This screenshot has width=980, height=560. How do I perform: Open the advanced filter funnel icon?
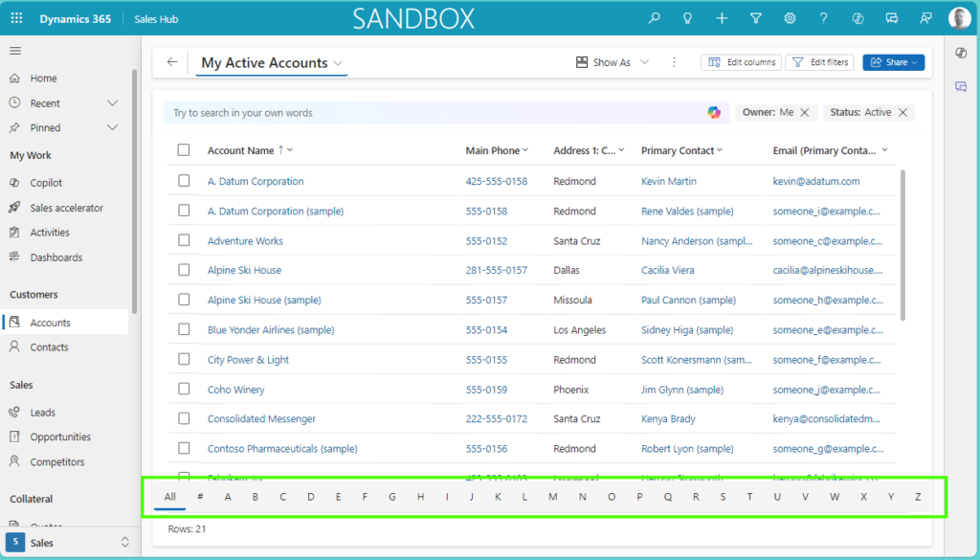point(756,18)
